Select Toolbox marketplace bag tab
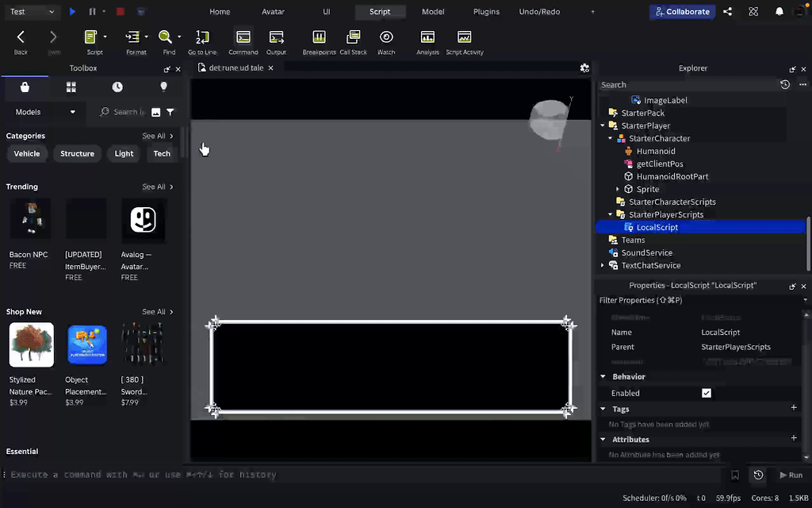 pos(25,87)
